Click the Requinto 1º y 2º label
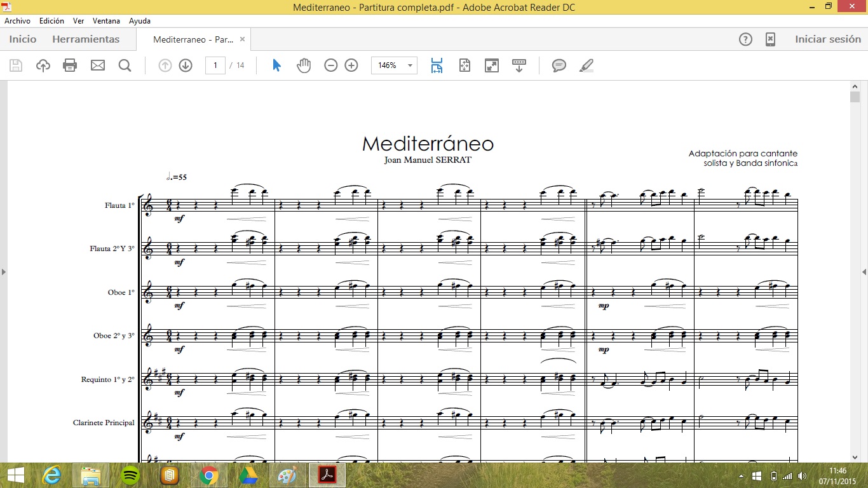This screenshot has width=868, height=488. click(x=108, y=379)
